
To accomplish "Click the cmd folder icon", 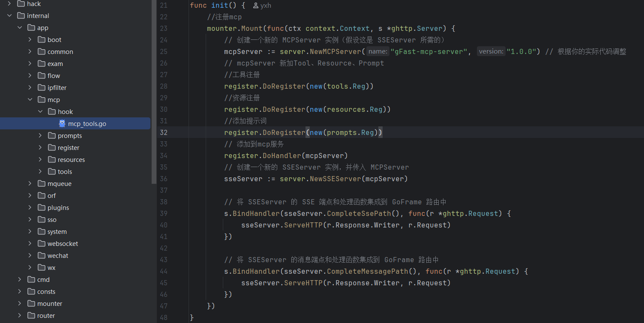I will 31,280.
